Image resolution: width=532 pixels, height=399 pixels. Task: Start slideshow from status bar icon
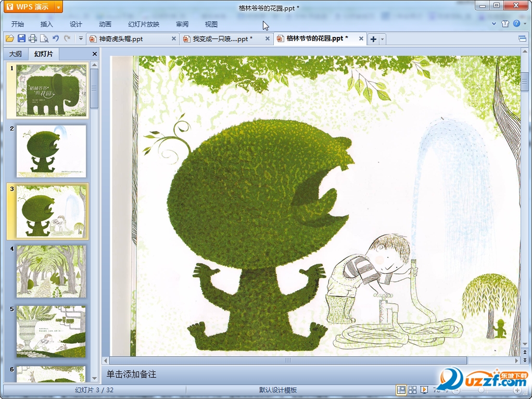pyautogui.click(x=424, y=390)
